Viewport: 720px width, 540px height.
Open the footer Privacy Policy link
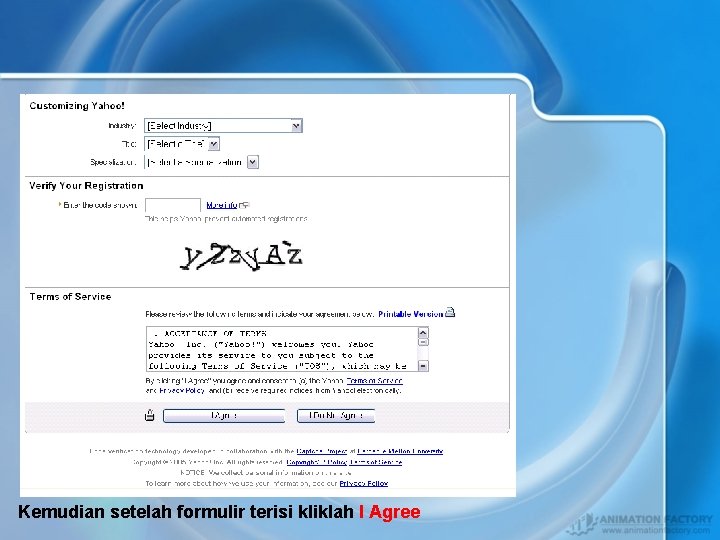click(x=364, y=483)
